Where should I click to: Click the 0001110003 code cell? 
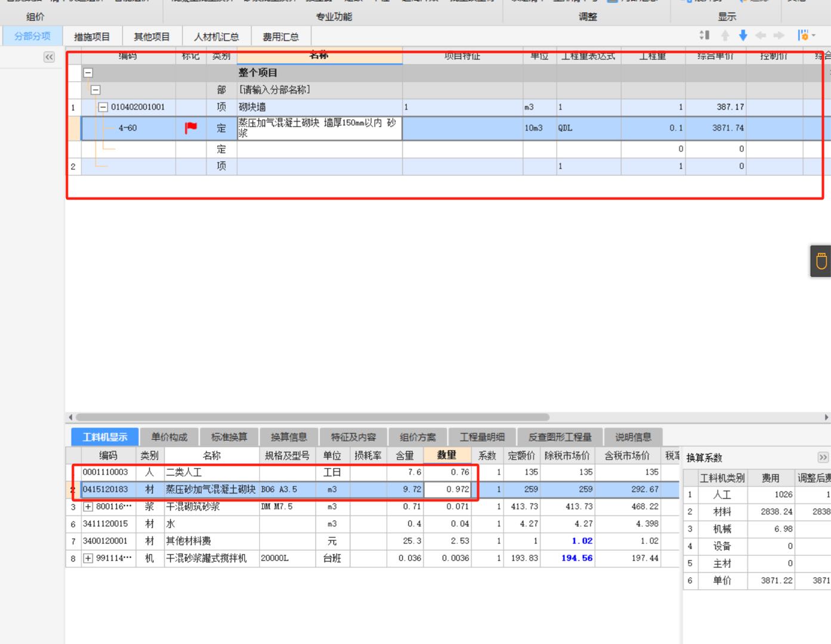click(x=109, y=472)
